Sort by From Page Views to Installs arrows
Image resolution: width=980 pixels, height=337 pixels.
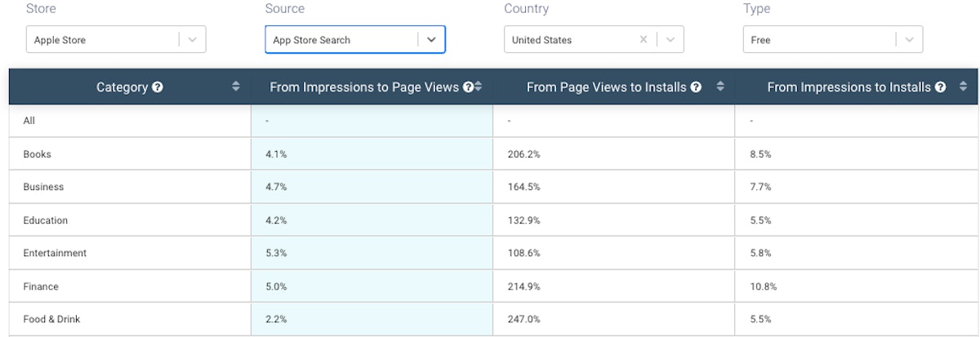click(x=719, y=86)
